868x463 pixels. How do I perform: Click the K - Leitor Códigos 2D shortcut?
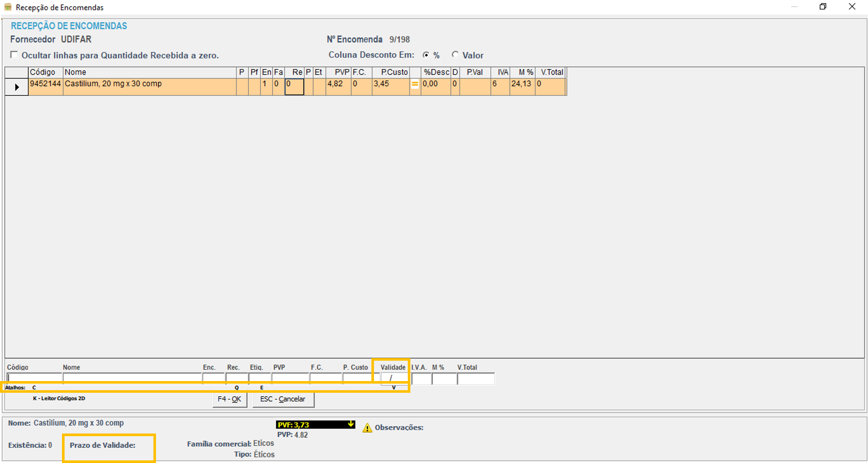click(59, 398)
